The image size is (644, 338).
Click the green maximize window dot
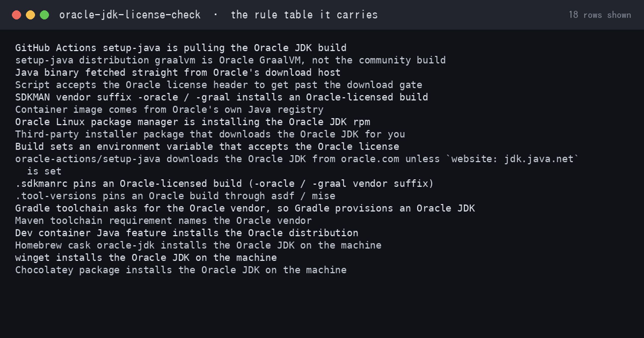(x=45, y=15)
